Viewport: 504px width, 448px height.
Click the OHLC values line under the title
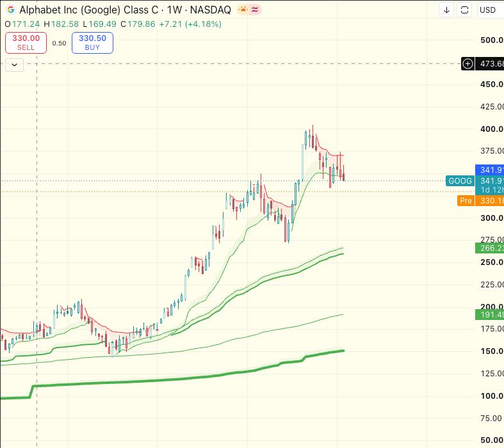pyautogui.click(x=113, y=24)
